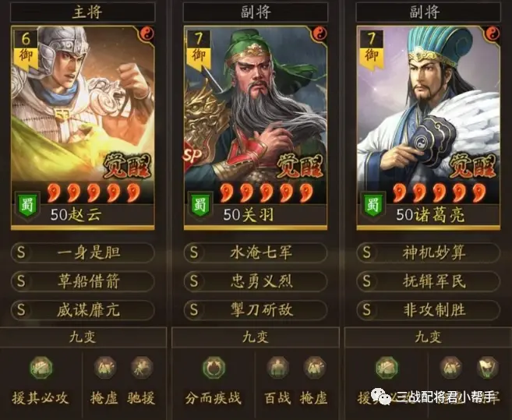The height and width of the screenshot is (420, 512).
Task: Select the 水淹七军 skill slot
Action: point(256,252)
